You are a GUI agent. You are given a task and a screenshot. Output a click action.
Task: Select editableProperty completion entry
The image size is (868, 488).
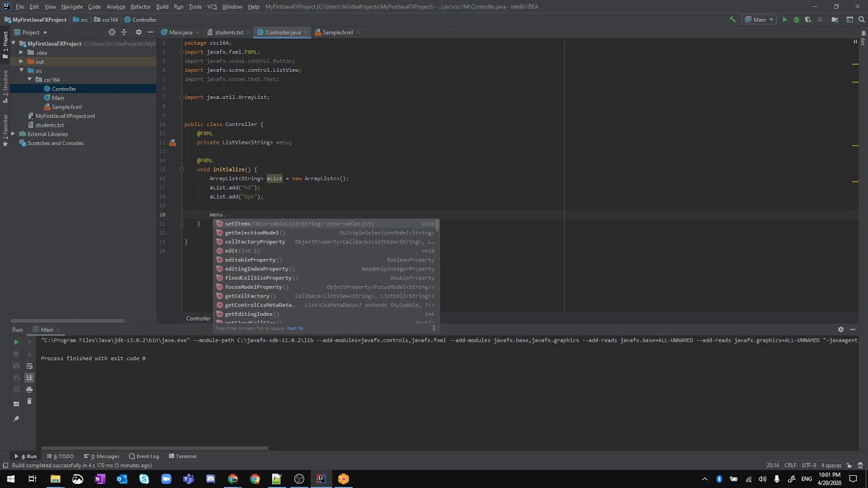(x=327, y=260)
